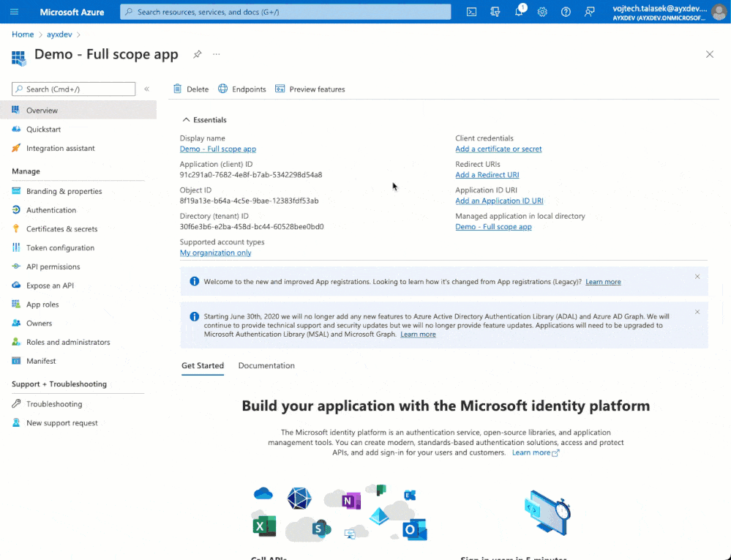
Task: Dismiss the ADAL deprecation notice banner
Action: pos(697,312)
